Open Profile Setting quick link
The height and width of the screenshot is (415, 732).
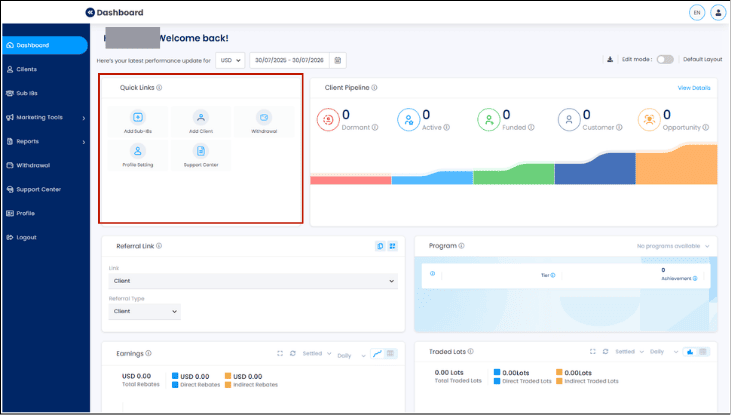pos(138,155)
